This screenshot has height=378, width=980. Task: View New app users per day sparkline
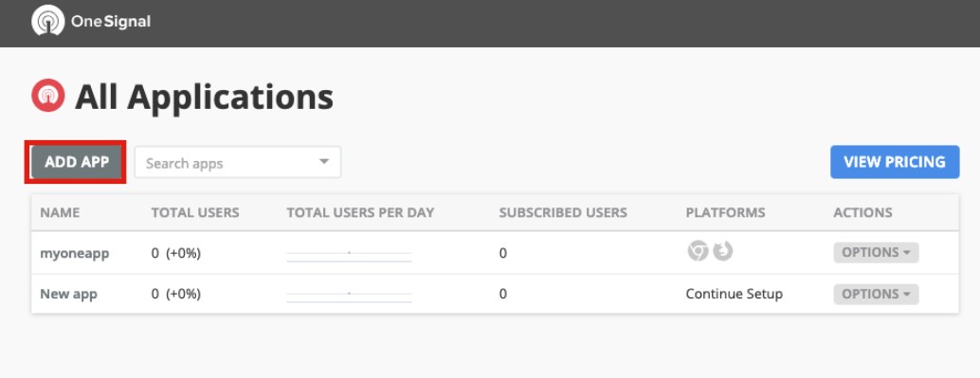349,296
